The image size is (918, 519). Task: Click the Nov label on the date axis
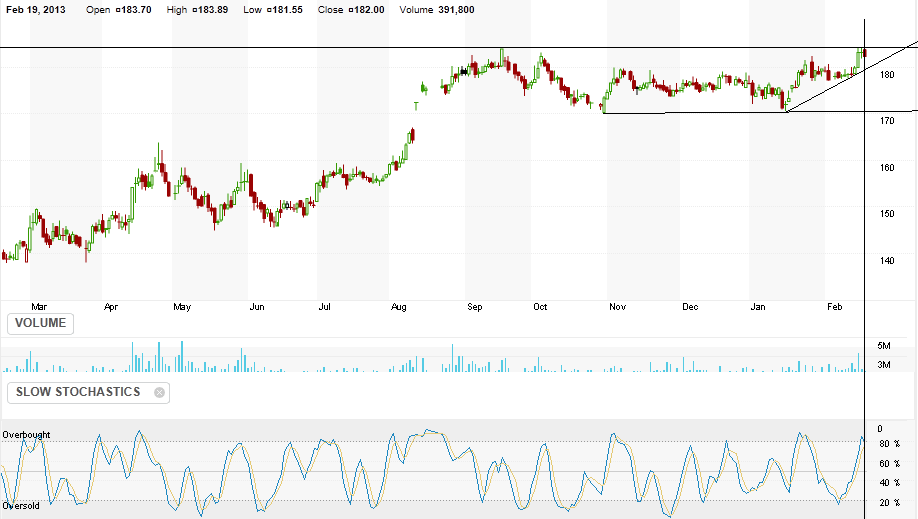tap(617, 308)
